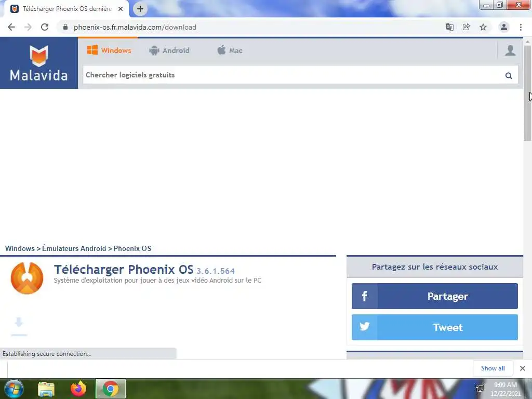Share on Facebook with the Partager button

pos(435,296)
